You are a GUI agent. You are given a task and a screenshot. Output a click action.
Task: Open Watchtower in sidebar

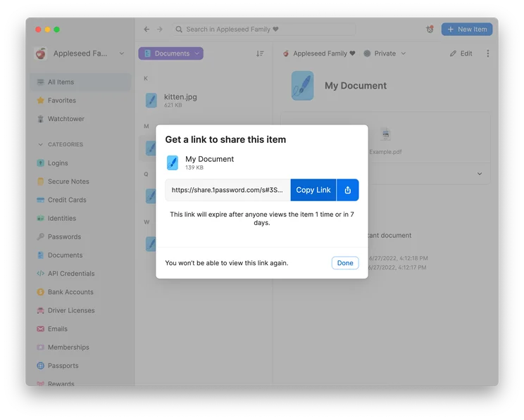(80, 118)
